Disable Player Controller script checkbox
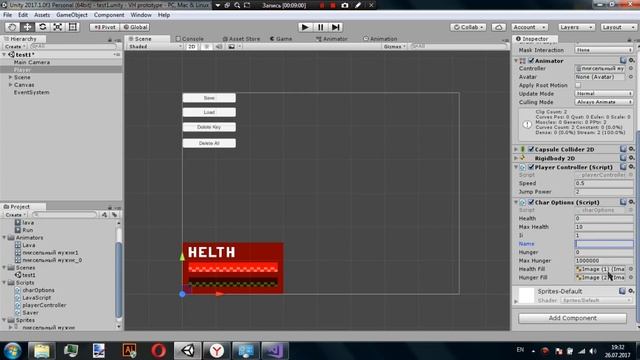Image resolution: width=640 pixels, height=360 pixels. [x=531, y=167]
